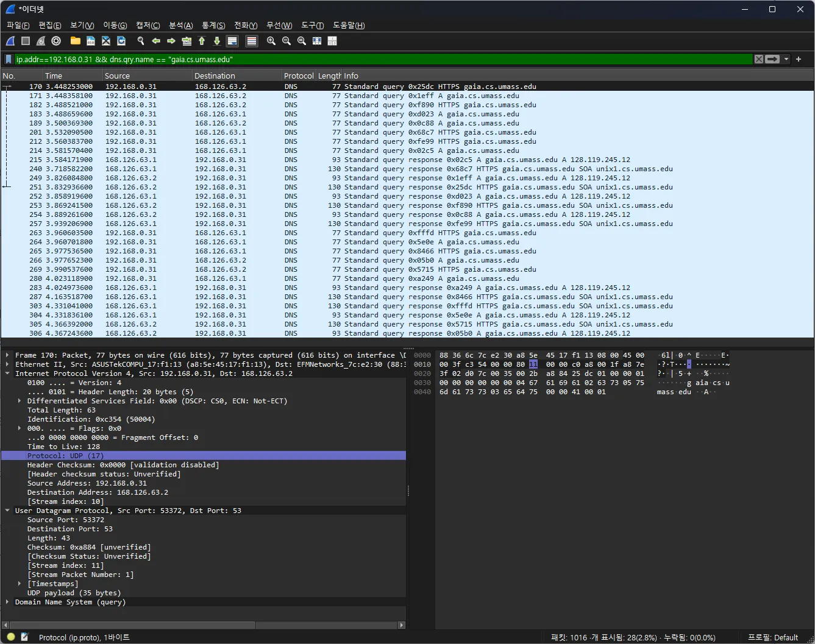Expand the Domain Name System (query) tree
The width and height of the screenshot is (815, 644).
[7, 602]
